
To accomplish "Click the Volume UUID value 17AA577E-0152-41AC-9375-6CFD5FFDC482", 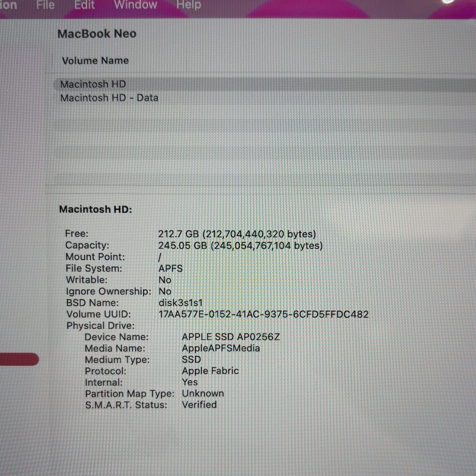I will point(264,314).
